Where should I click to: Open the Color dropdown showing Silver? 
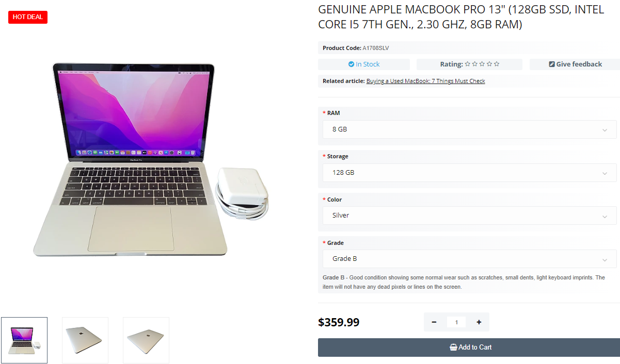click(x=470, y=216)
